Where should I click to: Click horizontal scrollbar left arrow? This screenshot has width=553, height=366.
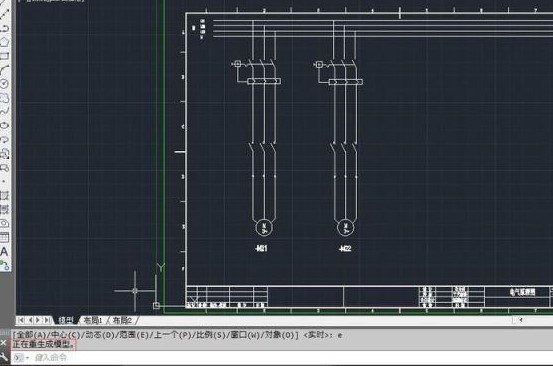click(x=521, y=320)
